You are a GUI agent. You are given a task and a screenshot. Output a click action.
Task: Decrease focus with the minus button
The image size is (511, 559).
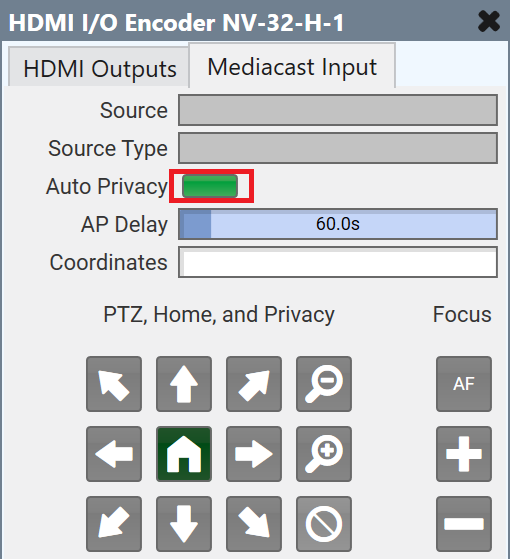pyautogui.click(x=464, y=524)
